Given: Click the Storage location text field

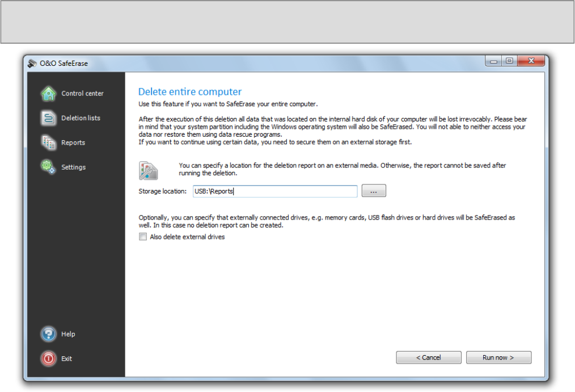Looking at the screenshot, I should (x=275, y=191).
